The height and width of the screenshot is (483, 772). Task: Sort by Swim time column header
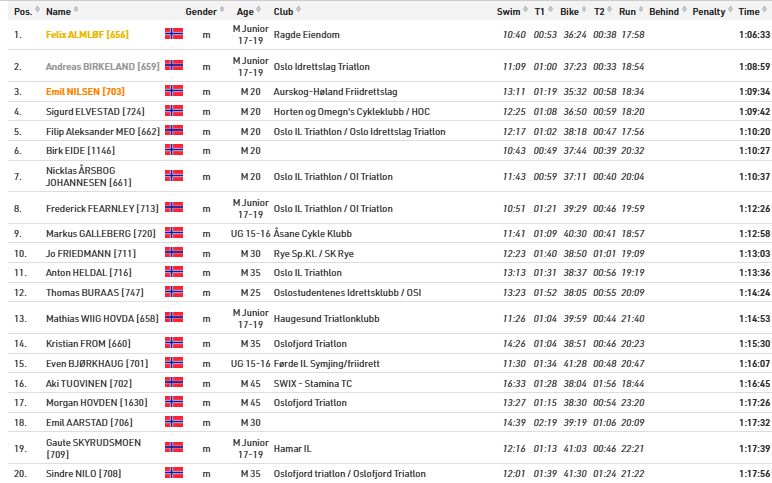click(508, 11)
